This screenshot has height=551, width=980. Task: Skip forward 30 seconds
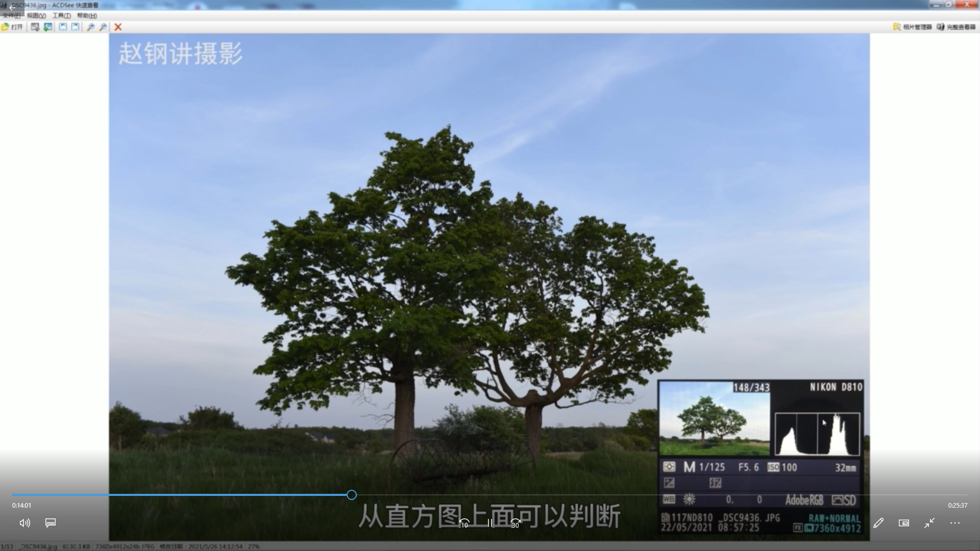point(516,523)
